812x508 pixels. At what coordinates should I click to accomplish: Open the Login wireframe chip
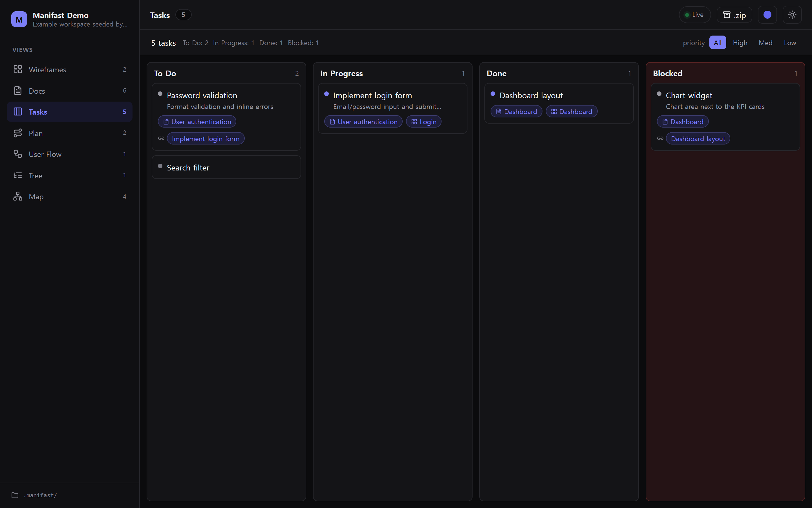(424, 122)
